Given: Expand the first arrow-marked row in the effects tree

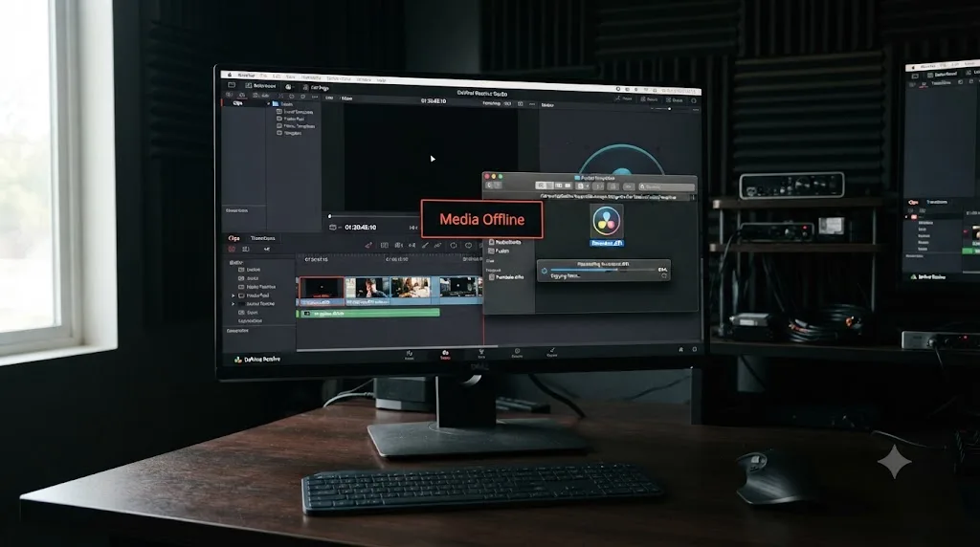Looking at the screenshot, I should [x=234, y=295].
